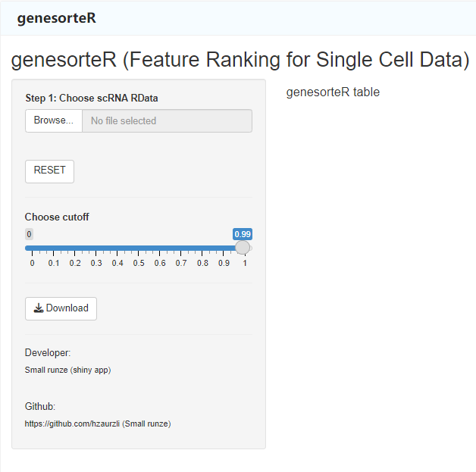Viewport: 476px width, 472px height.
Task: Click the genesorteR navbar brand
Action: [x=56, y=18]
